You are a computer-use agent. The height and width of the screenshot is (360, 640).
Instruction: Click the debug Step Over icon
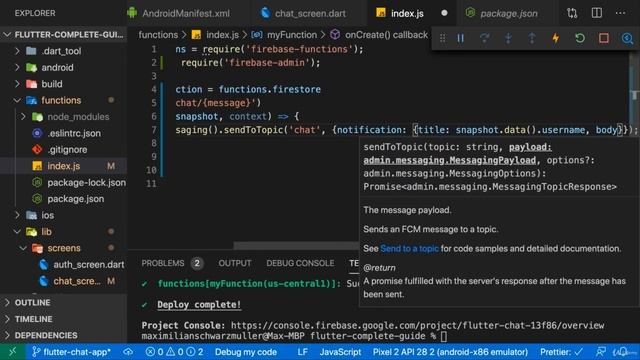tap(484, 38)
